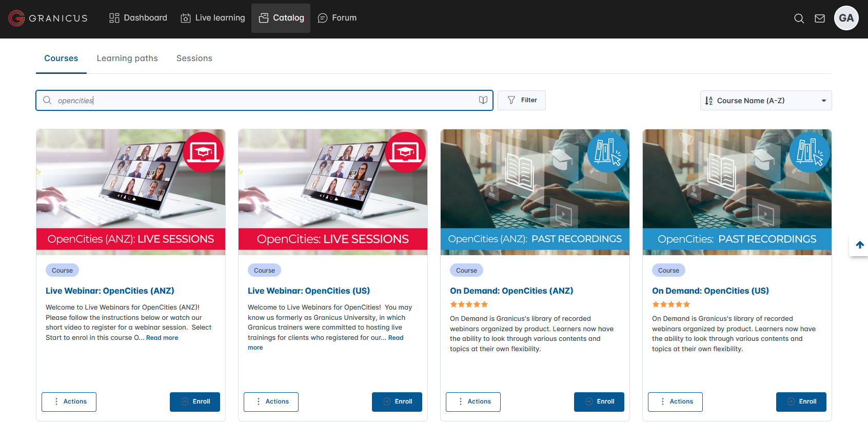Image resolution: width=868 pixels, height=440 pixels.
Task: Click Course tag on On Demand (US)
Action: pos(668,271)
